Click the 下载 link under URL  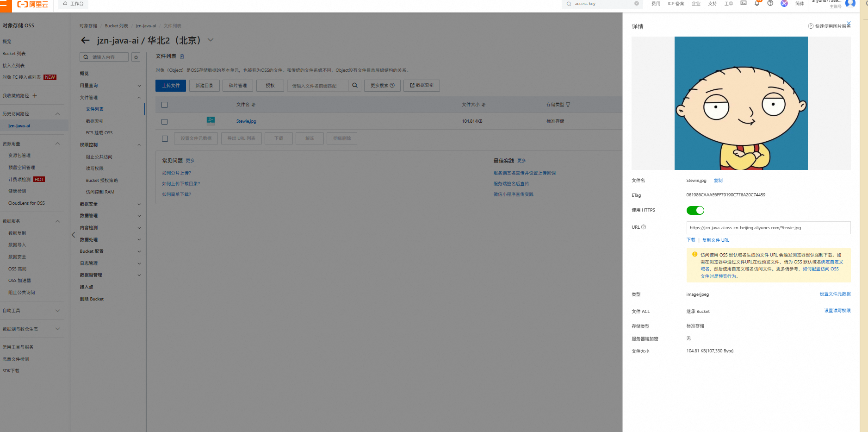point(691,240)
